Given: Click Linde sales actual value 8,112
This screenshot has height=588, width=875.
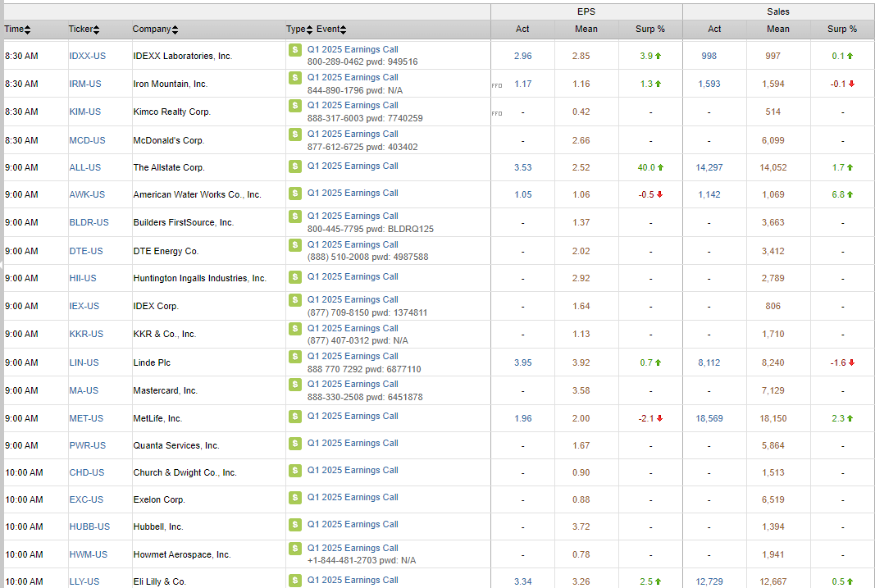Looking at the screenshot, I should 709,362.
